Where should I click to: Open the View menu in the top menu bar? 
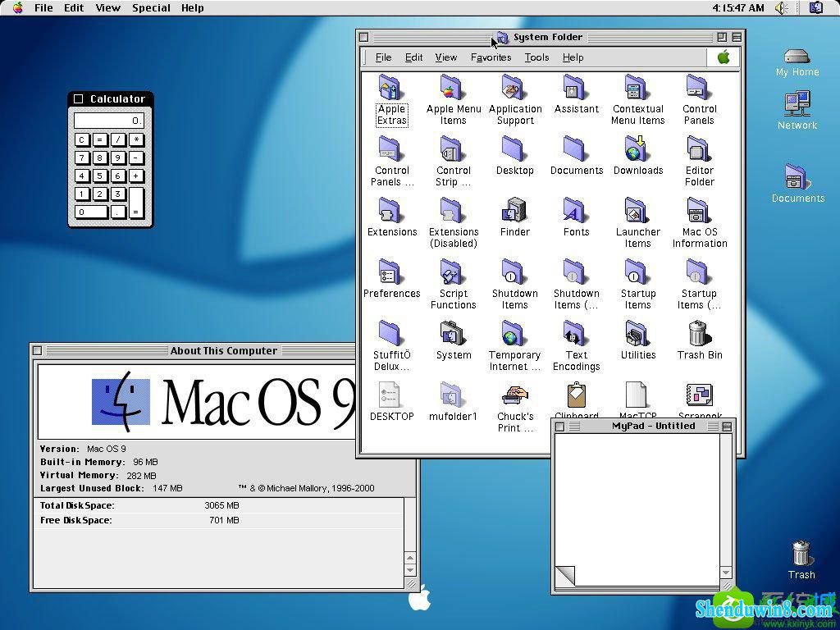107,8
